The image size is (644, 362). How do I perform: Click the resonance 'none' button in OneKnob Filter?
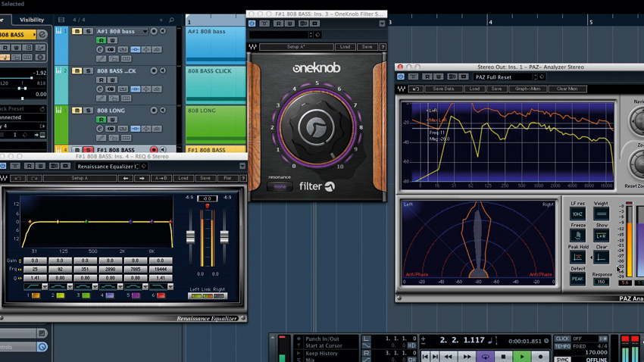tap(280, 187)
